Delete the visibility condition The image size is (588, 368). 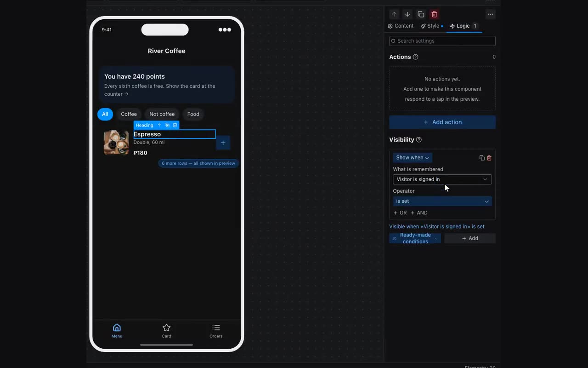tap(489, 158)
